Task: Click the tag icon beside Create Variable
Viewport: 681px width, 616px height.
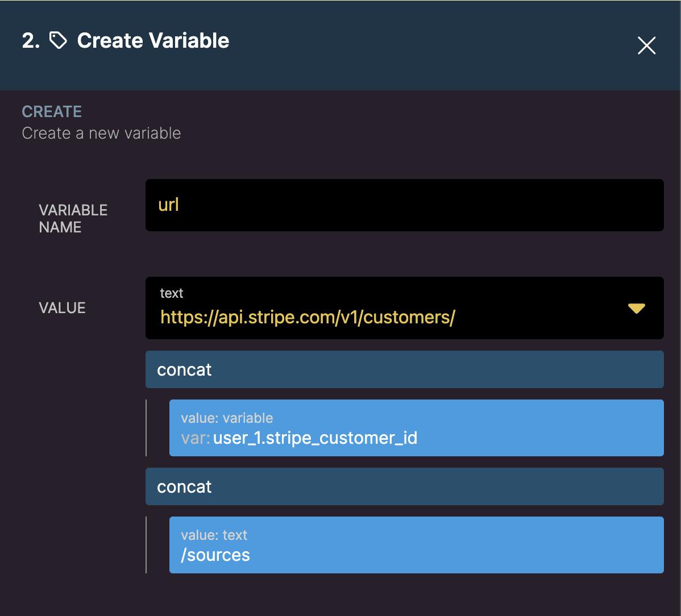Action: pyautogui.click(x=58, y=41)
